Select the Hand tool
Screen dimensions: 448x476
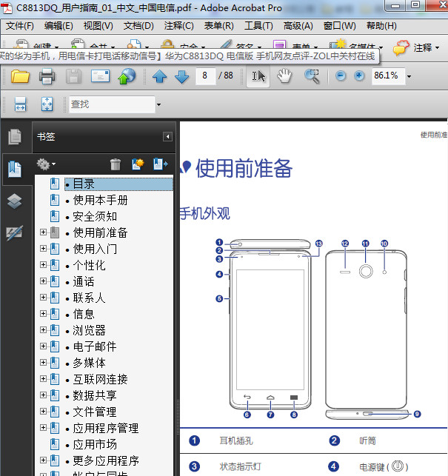coord(284,76)
